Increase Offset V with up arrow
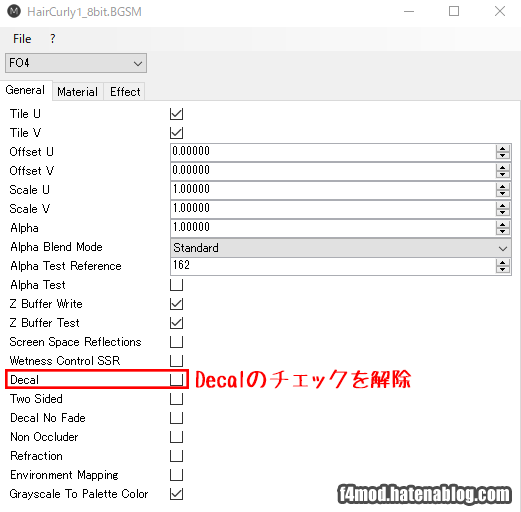Viewport: 521px width, 512px height. (502, 168)
